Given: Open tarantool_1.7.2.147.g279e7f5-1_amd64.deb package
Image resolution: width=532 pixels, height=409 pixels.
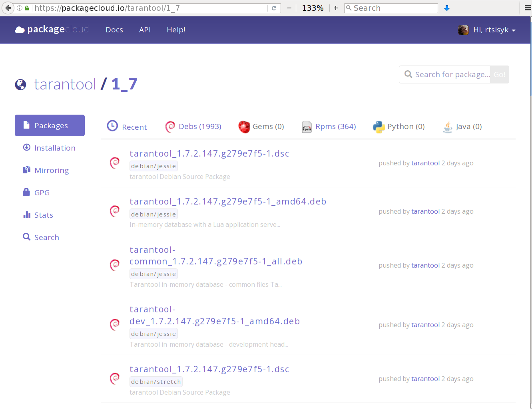Looking at the screenshot, I should tap(228, 201).
